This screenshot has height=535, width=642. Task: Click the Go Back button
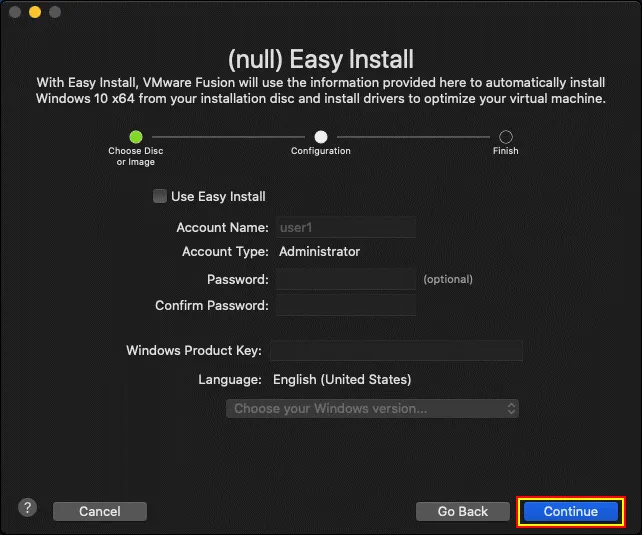463,511
